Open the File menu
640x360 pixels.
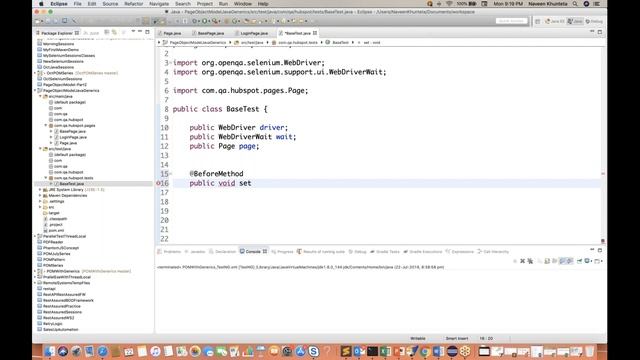pyautogui.click(x=78, y=4)
